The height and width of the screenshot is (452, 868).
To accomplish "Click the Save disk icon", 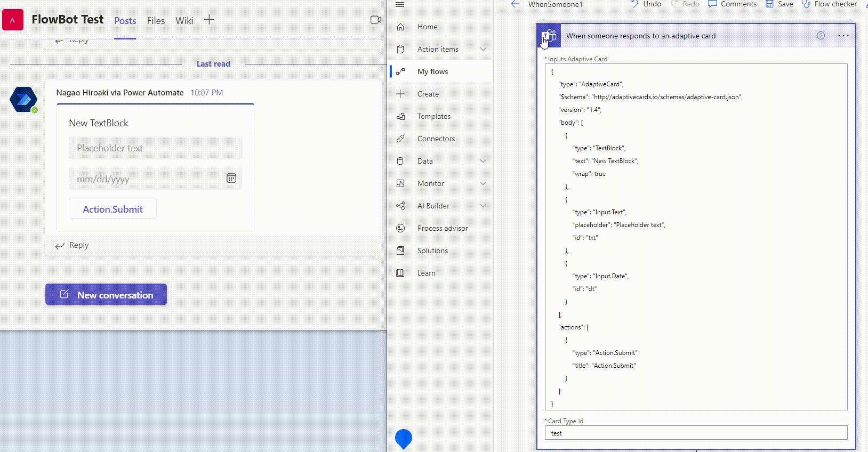I will [x=769, y=4].
